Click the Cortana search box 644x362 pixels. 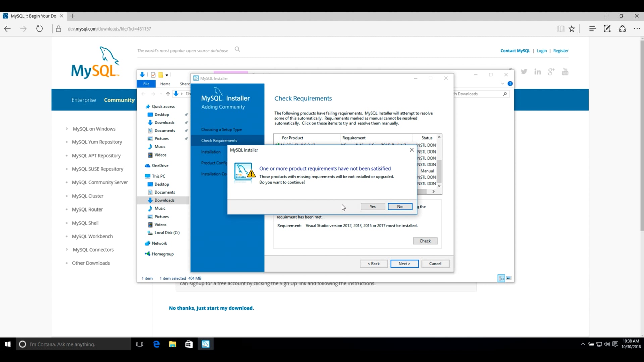74,344
